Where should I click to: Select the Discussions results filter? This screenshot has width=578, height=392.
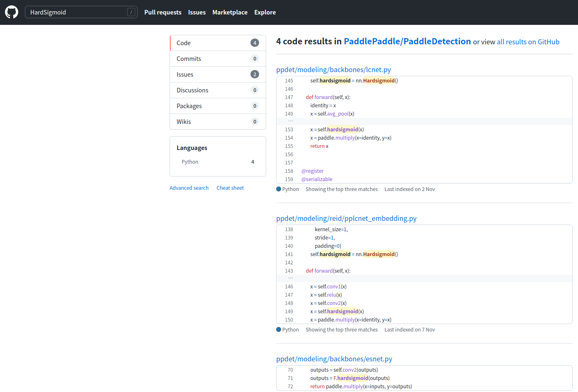click(x=218, y=90)
